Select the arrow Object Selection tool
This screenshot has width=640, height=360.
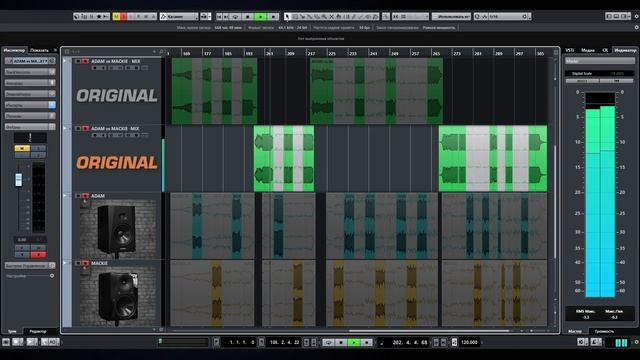(287, 17)
